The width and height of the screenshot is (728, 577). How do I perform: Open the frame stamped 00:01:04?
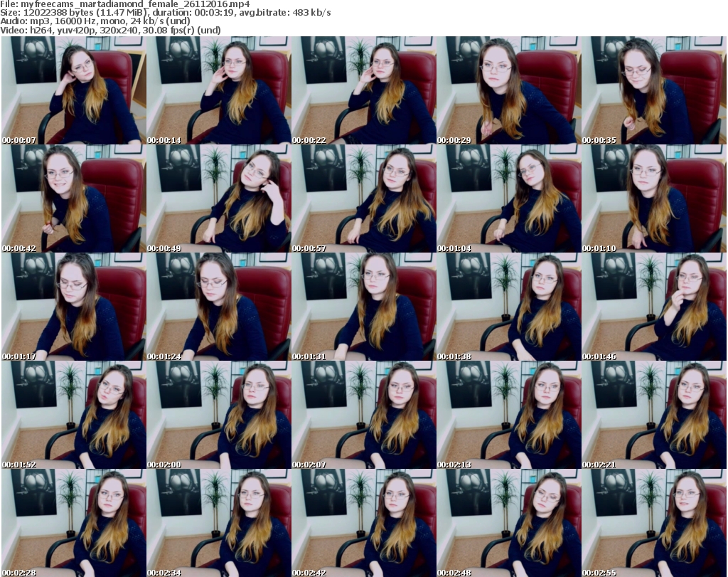509,198
